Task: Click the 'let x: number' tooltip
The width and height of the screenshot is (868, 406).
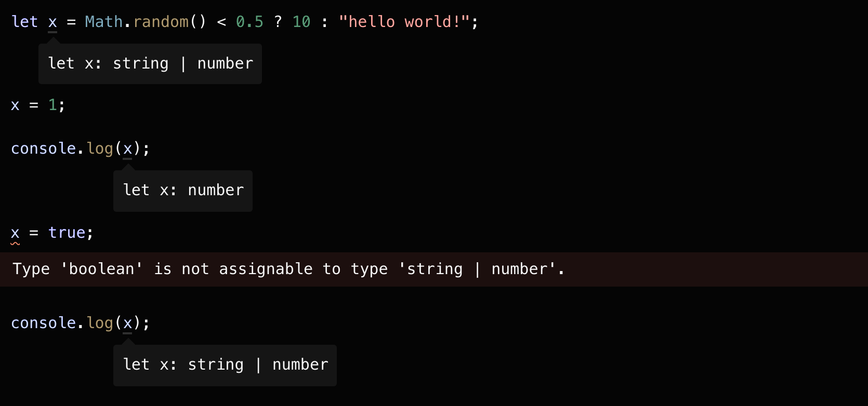Action: 183,191
